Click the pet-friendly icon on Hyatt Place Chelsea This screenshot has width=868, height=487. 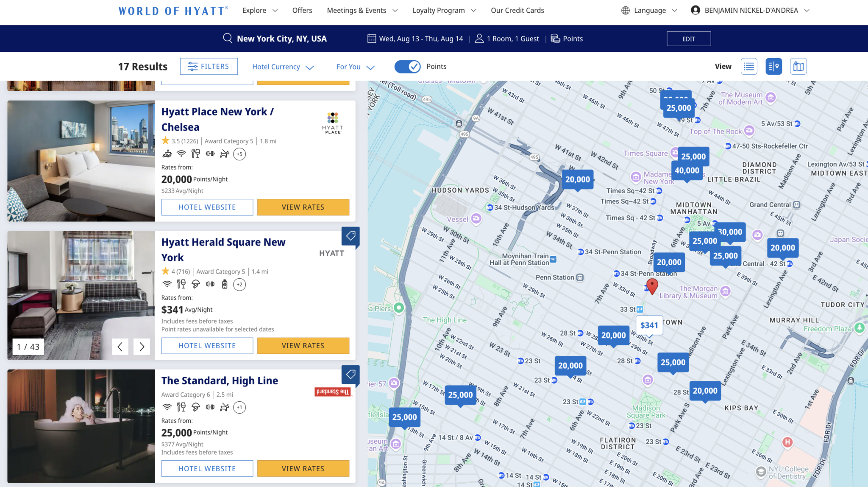pos(225,154)
